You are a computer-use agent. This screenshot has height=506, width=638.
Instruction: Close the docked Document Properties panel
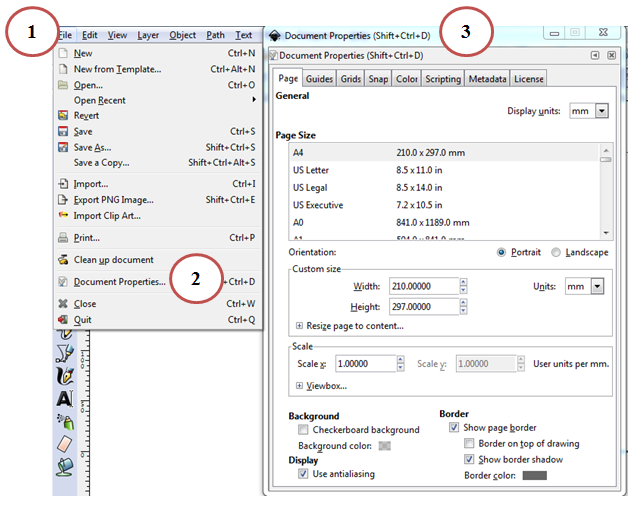(x=611, y=55)
